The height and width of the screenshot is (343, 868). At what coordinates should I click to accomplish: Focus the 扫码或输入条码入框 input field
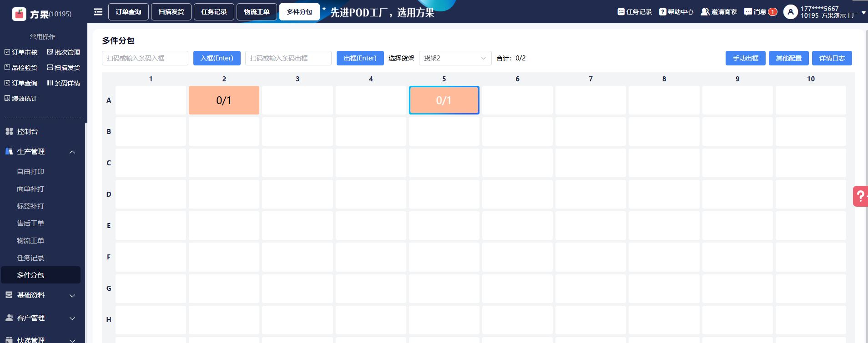(145, 58)
